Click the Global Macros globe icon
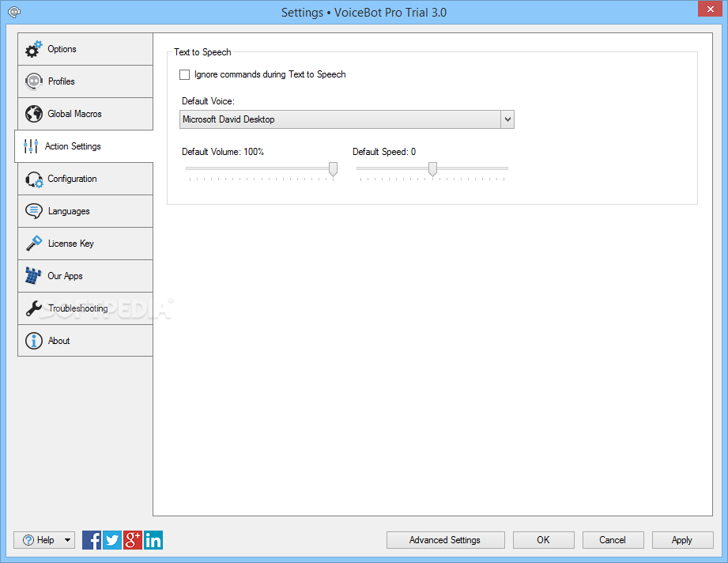 click(34, 114)
